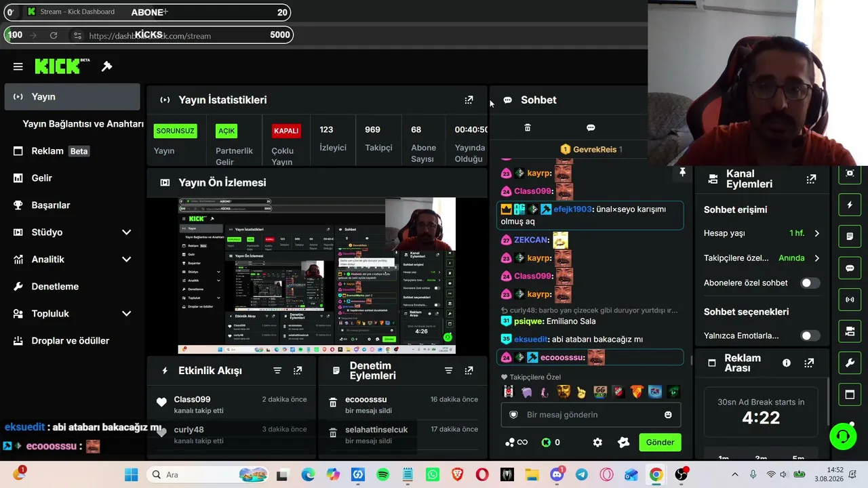Viewport: 868px width, 488px height.
Task: Pop out the Reklam Arası panel
Action: (x=809, y=363)
